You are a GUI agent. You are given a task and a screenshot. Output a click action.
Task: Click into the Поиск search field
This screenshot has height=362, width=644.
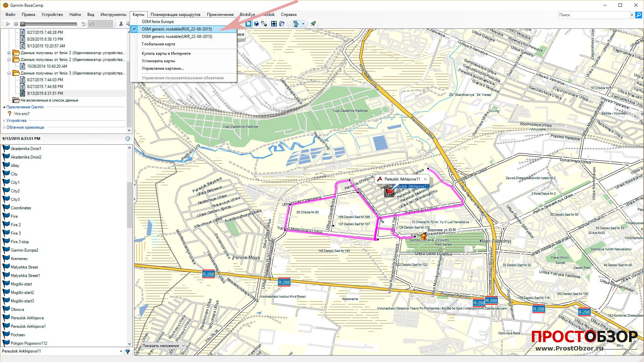click(593, 15)
